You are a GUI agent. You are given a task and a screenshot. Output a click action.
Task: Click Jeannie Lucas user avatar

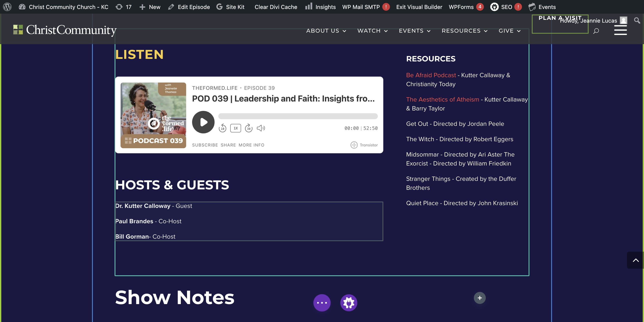tap(624, 20)
